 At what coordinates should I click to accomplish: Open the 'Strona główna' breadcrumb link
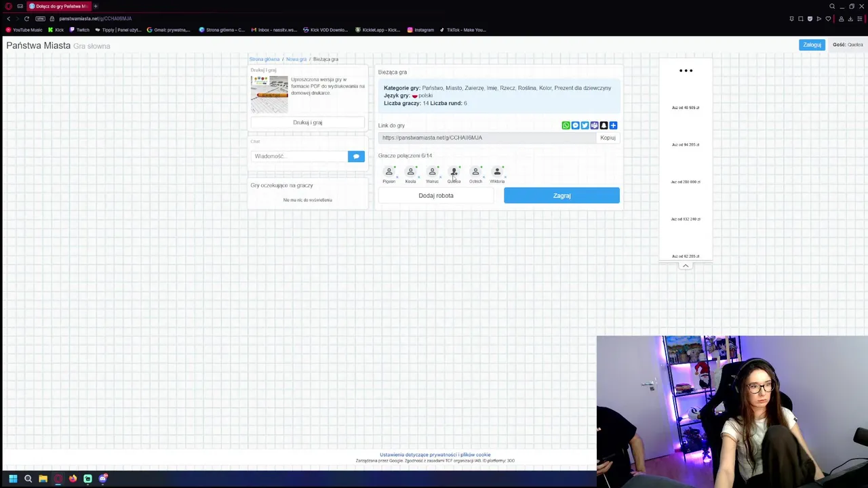pyautogui.click(x=264, y=59)
